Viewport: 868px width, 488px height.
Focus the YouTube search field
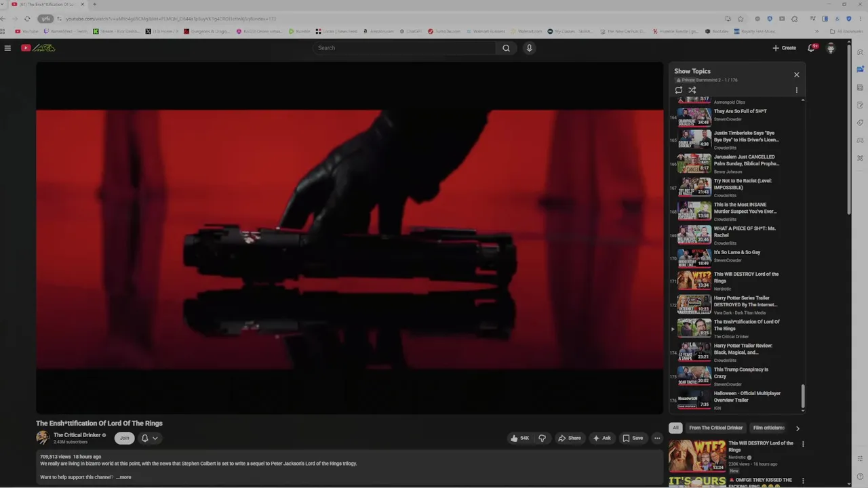[x=404, y=48]
